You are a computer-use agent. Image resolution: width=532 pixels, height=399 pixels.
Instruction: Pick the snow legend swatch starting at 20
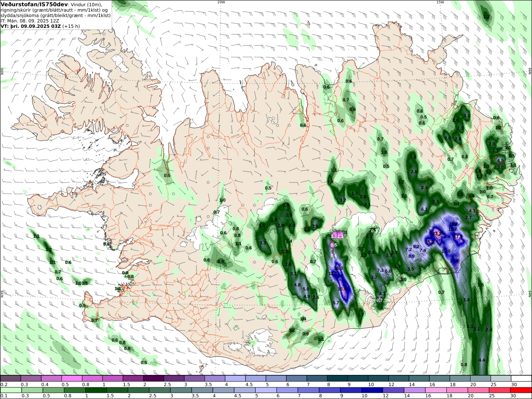(481, 379)
